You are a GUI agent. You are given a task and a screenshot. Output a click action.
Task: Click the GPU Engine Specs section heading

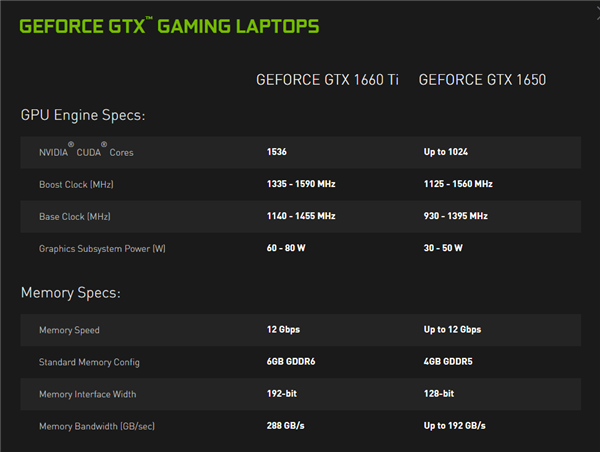83,115
